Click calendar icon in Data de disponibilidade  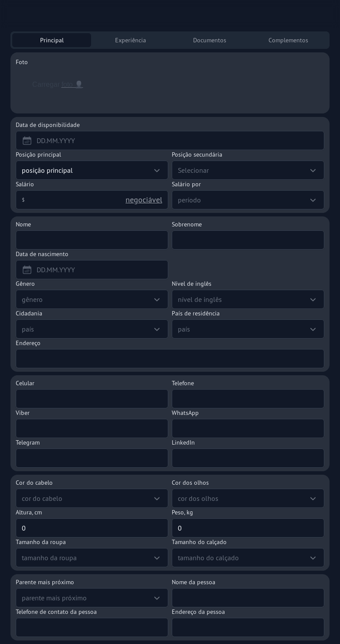coord(27,140)
